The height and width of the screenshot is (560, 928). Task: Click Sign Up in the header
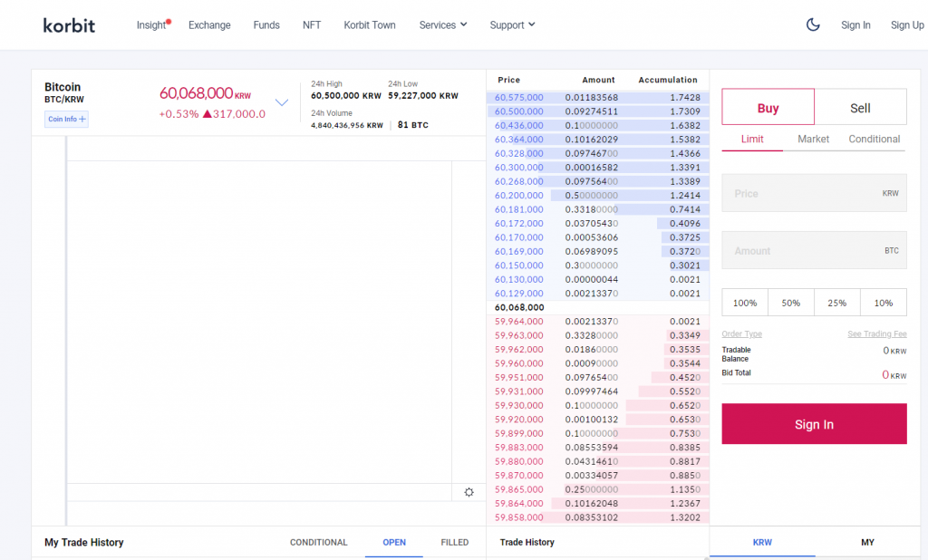[x=907, y=24]
